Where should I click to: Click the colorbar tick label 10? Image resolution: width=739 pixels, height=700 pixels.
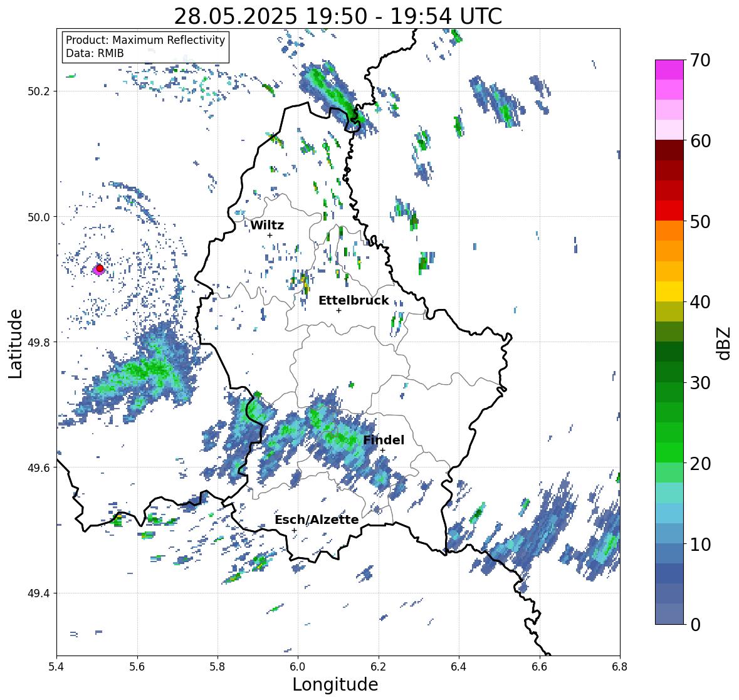click(x=700, y=544)
